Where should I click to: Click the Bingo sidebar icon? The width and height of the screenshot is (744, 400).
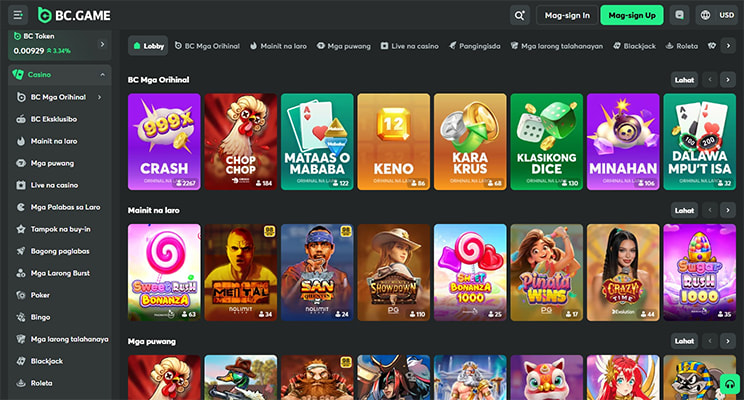[x=21, y=317]
